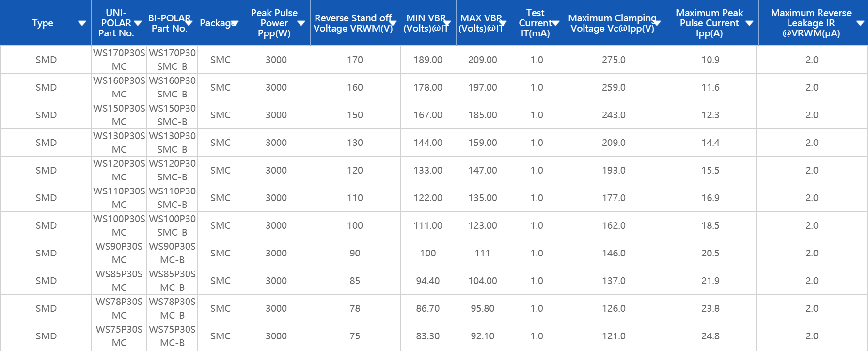
Task: Click stand off voltage value 170
Action: tap(355, 60)
